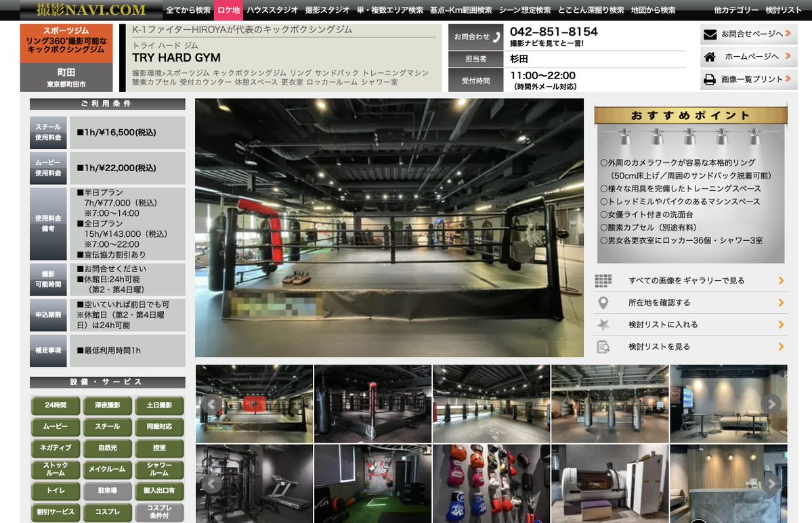Click the ホームページへ link
812x523 pixels.
(749, 57)
